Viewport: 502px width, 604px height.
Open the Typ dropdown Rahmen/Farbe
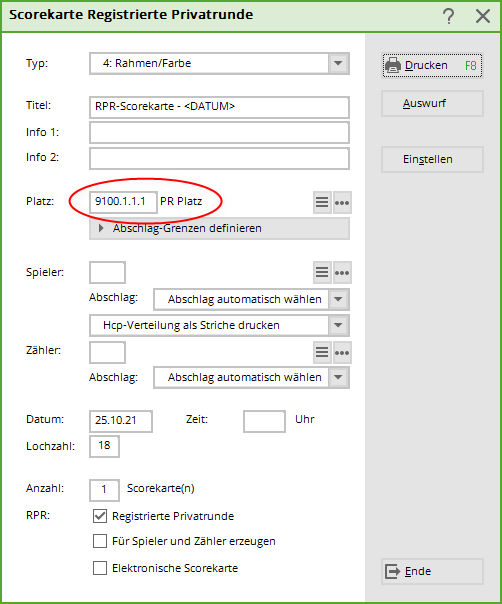tap(219, 63)
